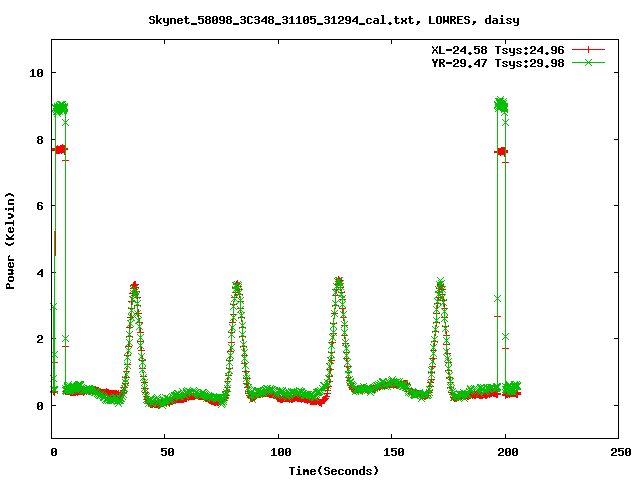The height and width of the screenshot is (480, 640).
Task: Click the y-axis tick label 8
Action: coord(40,140)
